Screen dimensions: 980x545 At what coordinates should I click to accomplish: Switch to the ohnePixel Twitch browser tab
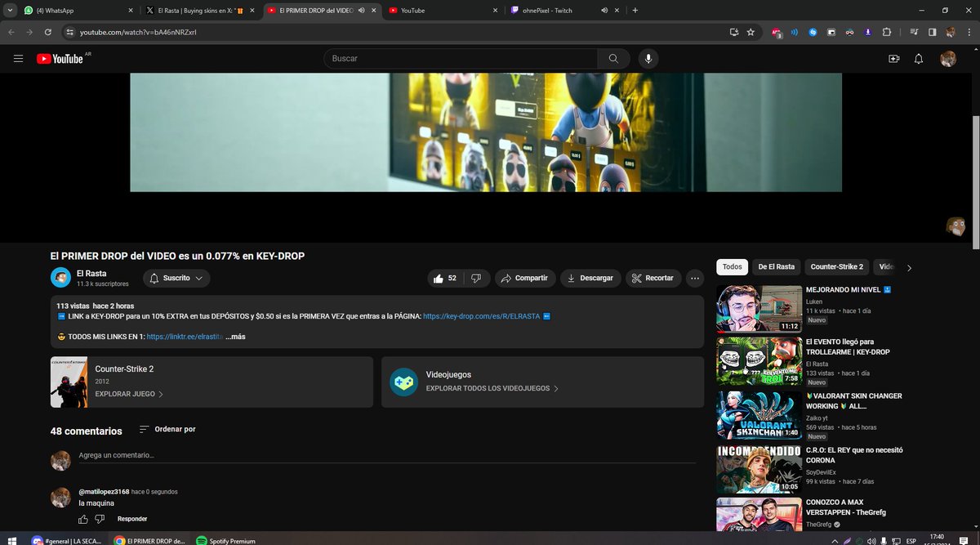[x=563, y=11]
